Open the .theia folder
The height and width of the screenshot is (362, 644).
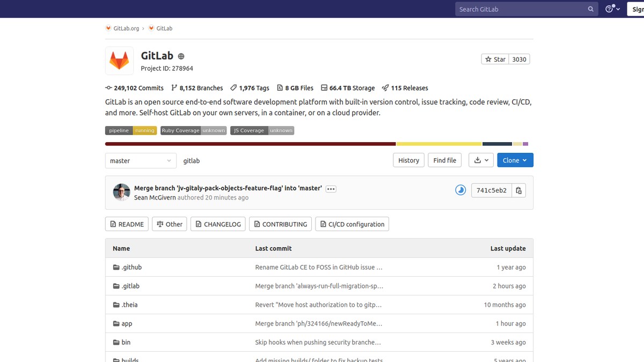pyautogui.click(x=129, y=305)
